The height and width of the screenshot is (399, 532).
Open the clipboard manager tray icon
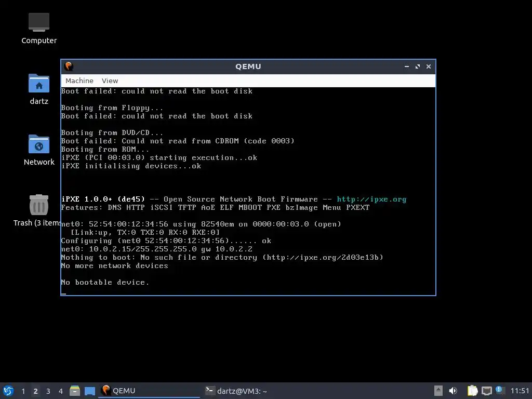(x=473, y=391)
